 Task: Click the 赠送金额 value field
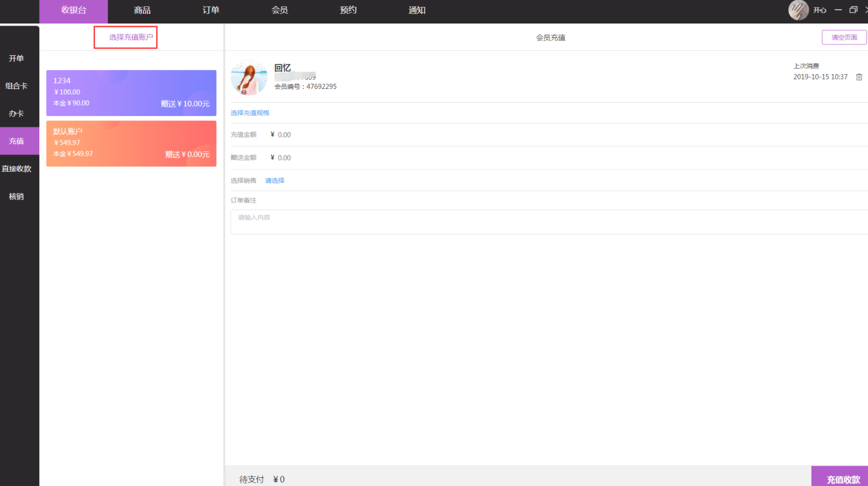pyautogui.click(x=284, y=158)
